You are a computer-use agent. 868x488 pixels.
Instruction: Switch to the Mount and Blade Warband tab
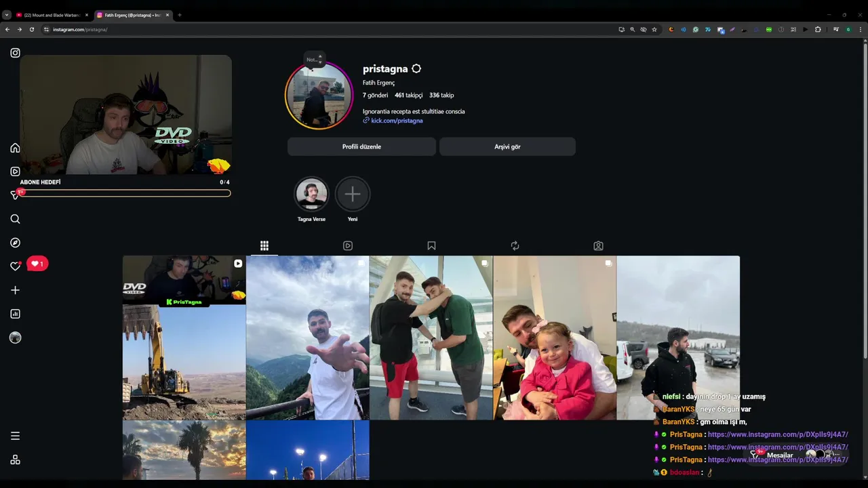[52, 15]
